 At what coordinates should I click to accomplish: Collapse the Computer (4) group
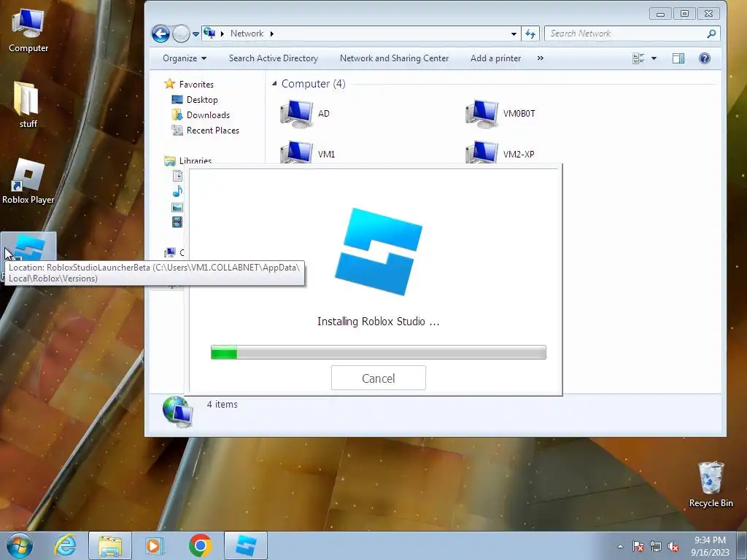click(274, 84)
